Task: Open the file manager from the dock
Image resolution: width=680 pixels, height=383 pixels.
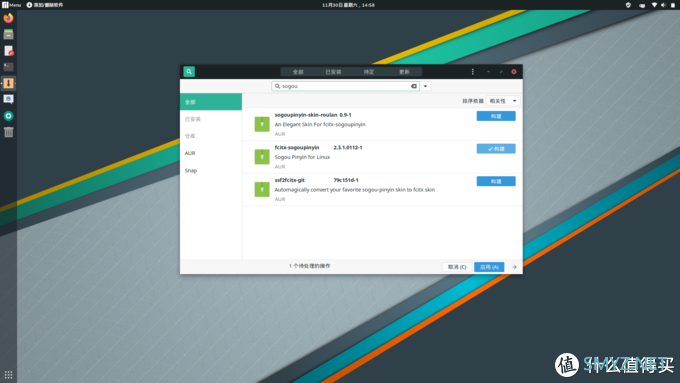Action: [x=8, y=34]
